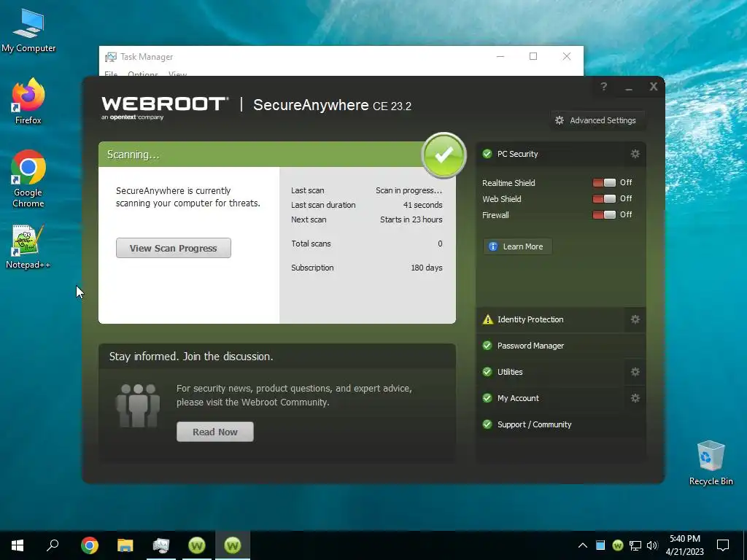Viewport: 747px width, 560px height.
Task: Click the volume speaker tray icon
Action: pyautogui.click(x=652, y=545)
